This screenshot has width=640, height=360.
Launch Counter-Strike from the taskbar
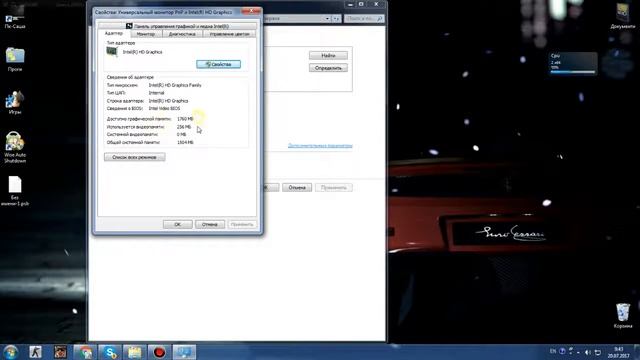click(x=36, y=352)
